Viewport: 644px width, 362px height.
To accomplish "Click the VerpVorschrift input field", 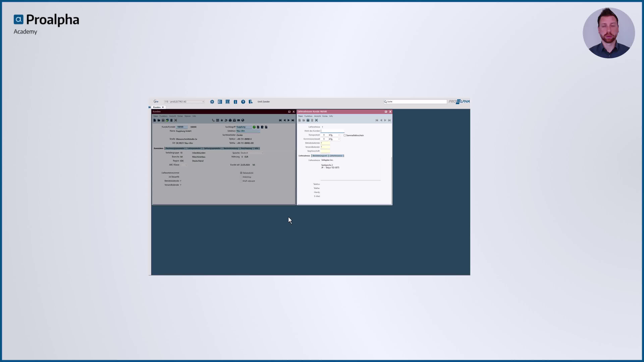I will point(325,151).
